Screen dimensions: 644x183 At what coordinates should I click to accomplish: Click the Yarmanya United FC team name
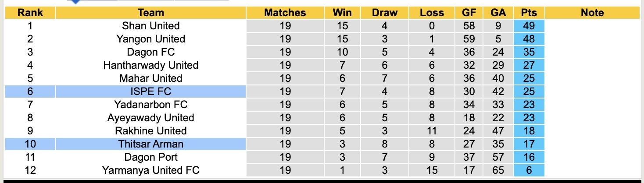tap(150, 170)
